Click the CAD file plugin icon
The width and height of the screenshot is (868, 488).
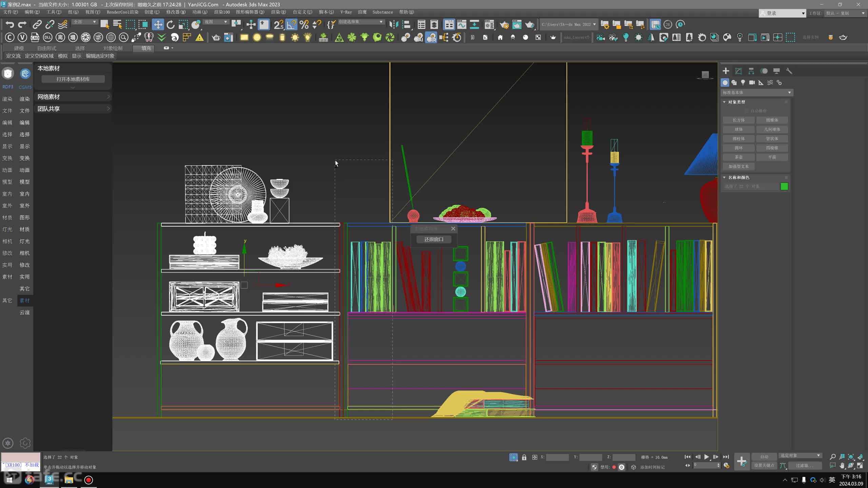[x=35, y=37]
